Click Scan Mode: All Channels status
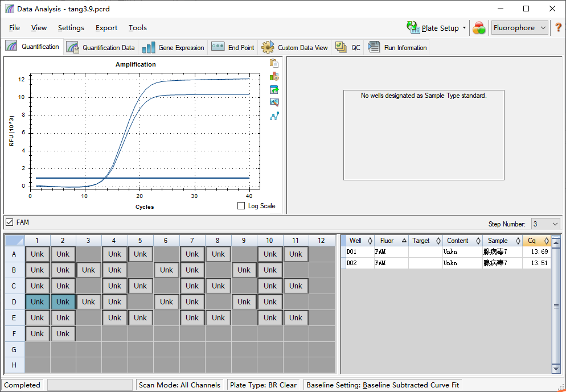The width and height of the screenshot is (566, 392). click(x=179, y=385)
